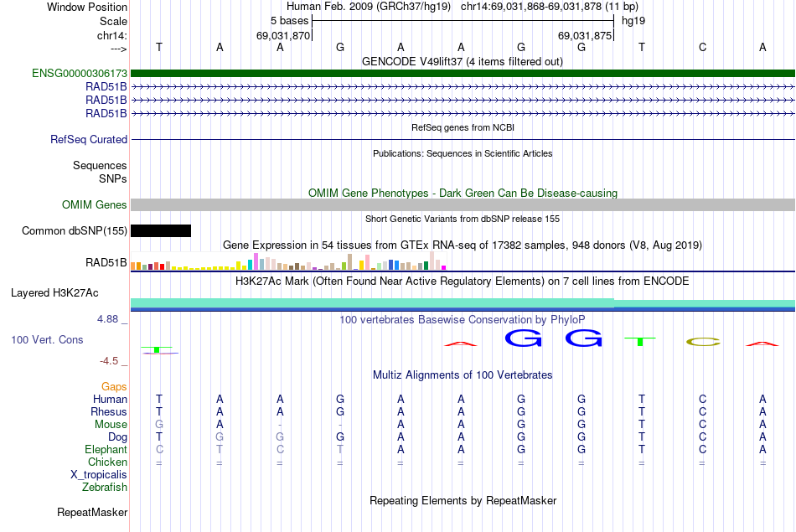The width and height of the screenshot is (796, 532).
Task: Click the Elephant alignment row label
Action: coord(106,450)
